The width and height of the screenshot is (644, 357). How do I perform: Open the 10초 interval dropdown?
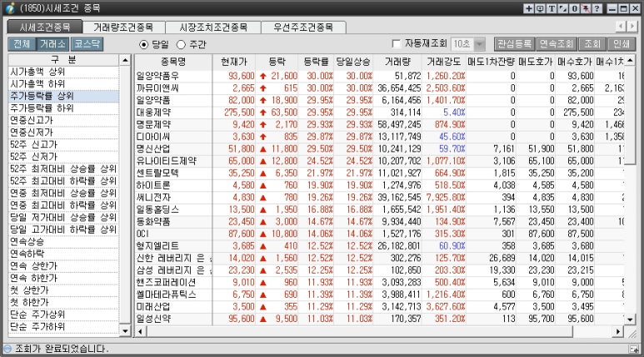tap(480, 44)
